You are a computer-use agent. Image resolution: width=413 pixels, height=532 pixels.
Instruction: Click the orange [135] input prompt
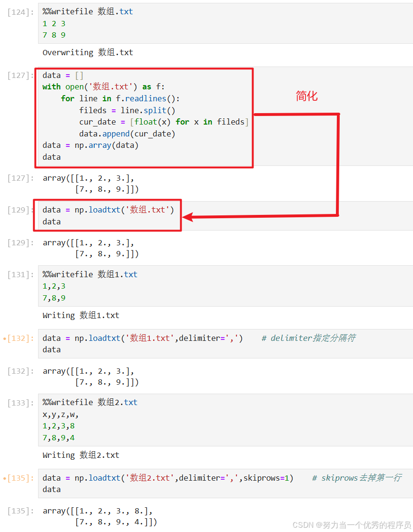20,478
